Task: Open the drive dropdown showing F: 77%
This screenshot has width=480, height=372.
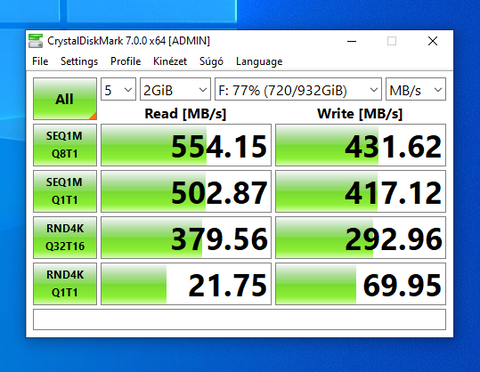Action: click(298, 89)
